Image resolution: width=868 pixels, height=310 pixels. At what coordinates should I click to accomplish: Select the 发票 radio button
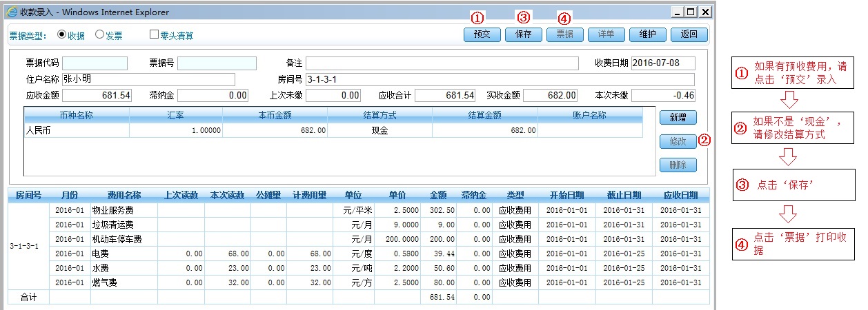[99, 34]
